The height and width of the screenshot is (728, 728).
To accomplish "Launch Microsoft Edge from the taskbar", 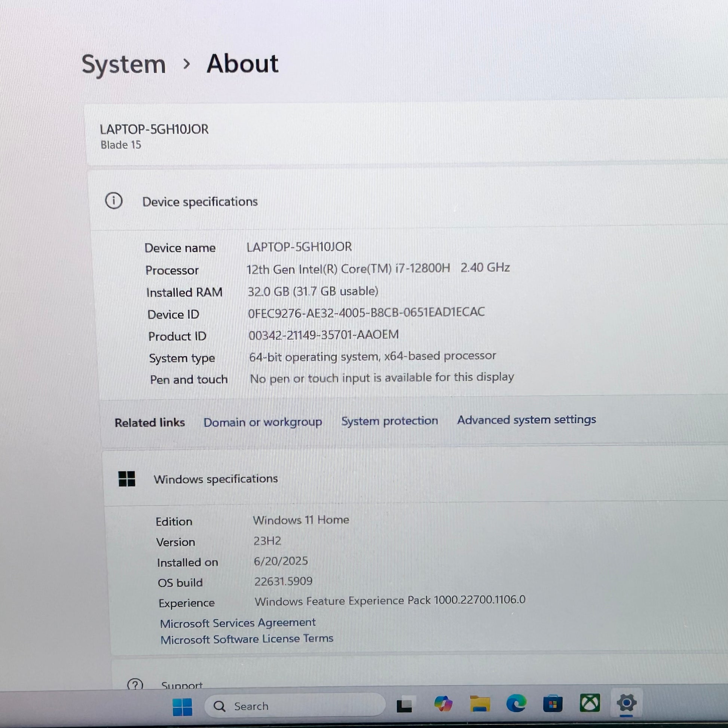I will 516,704.
